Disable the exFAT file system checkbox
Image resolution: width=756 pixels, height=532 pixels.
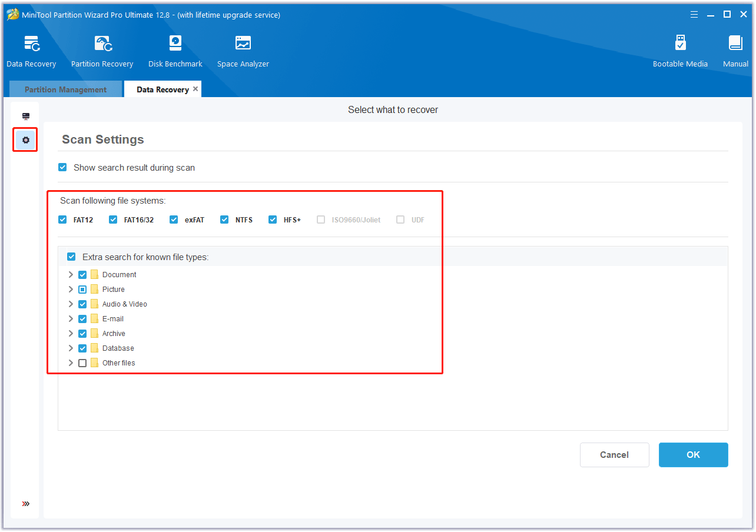[174, 220]
